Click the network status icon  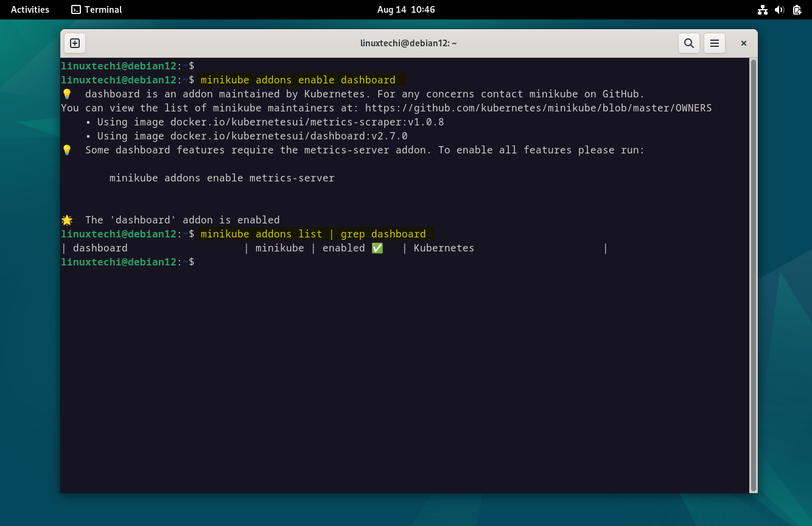tap(762, 10)
